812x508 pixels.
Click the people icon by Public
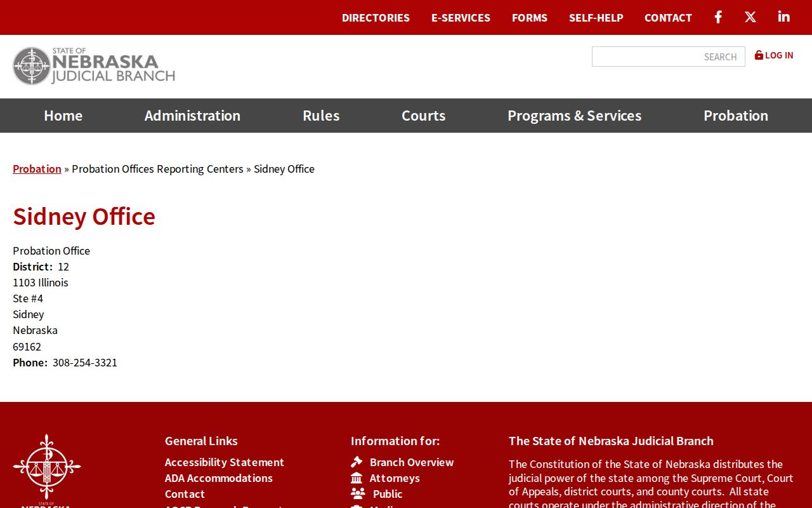coord(358,493)
